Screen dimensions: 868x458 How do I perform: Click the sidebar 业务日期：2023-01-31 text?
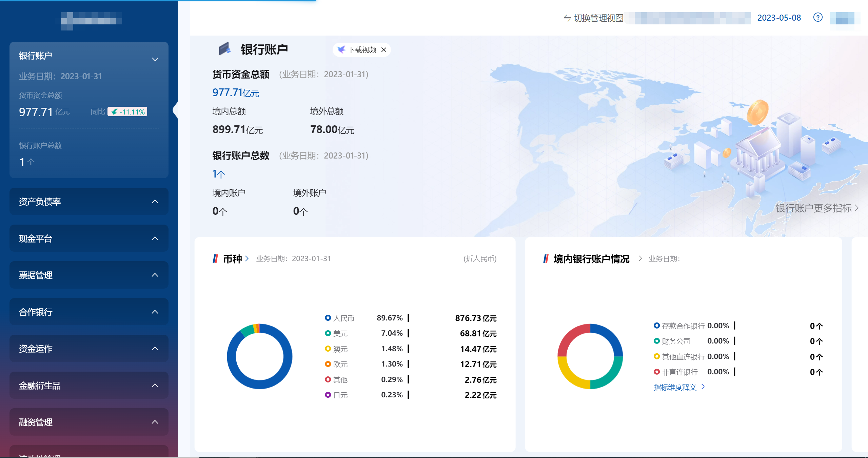pyautogui.click(x=60, y=76)
